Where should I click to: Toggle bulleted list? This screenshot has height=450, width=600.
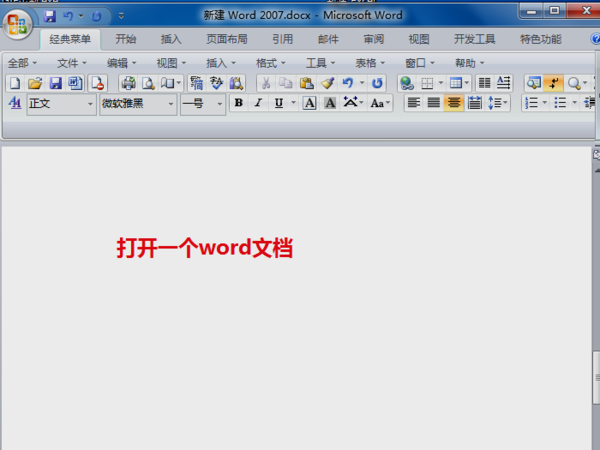560,103
